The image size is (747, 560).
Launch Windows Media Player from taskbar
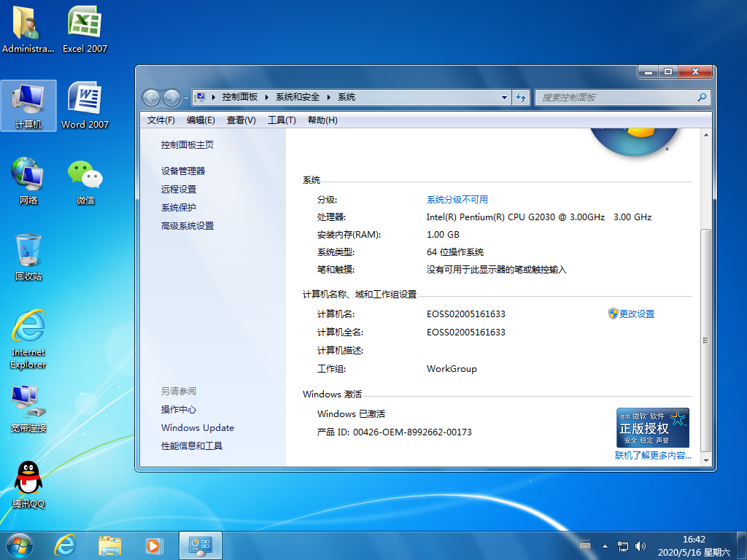pos(153,545)
